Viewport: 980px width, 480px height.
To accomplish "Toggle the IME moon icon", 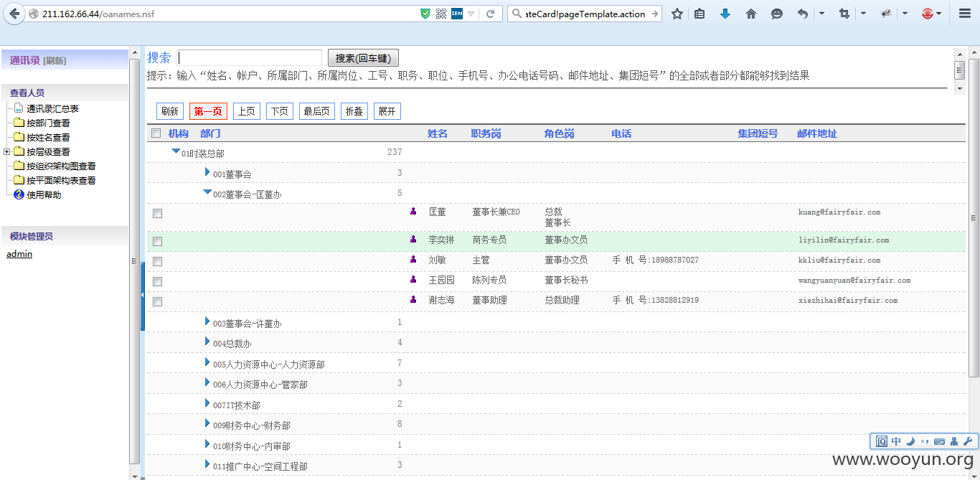I will 910,441.
